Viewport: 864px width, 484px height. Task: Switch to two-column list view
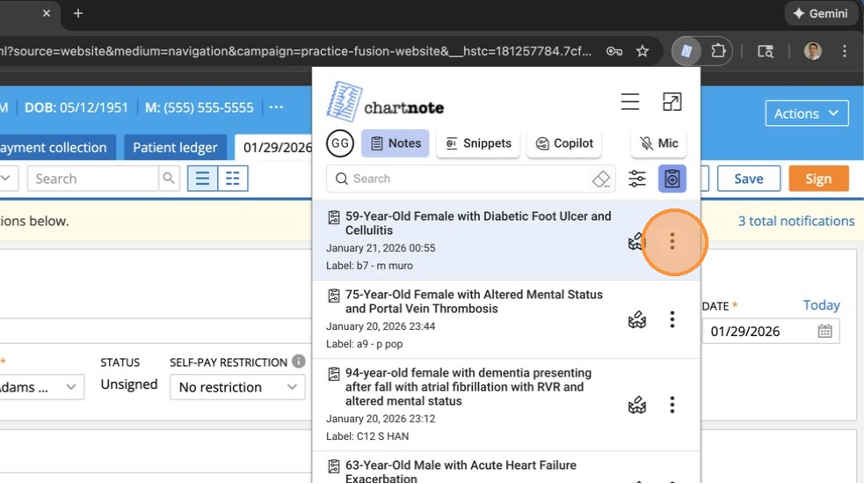233,179
